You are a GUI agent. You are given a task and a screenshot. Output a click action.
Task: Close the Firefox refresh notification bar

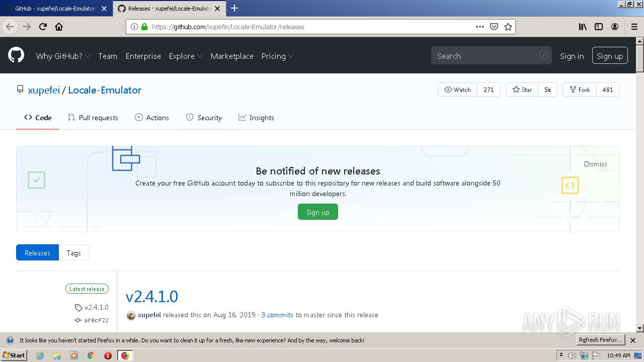(x=633, y=340)
